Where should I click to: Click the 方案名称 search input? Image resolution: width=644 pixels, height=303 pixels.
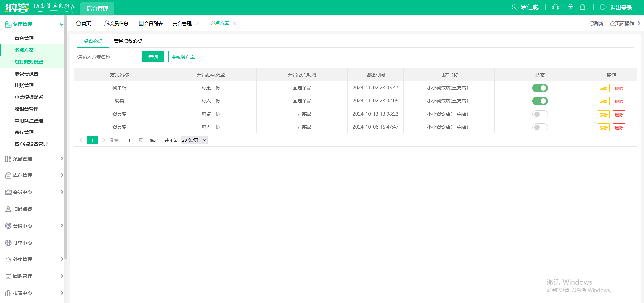click(107, 57)
